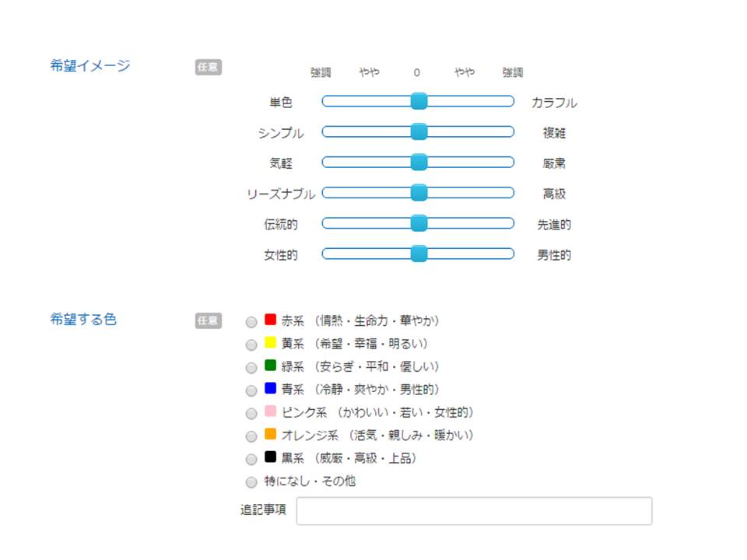Select the 黒系 black radio button
Screen dimensions: 747x560
pyautogui.click(x=251, y=460)
